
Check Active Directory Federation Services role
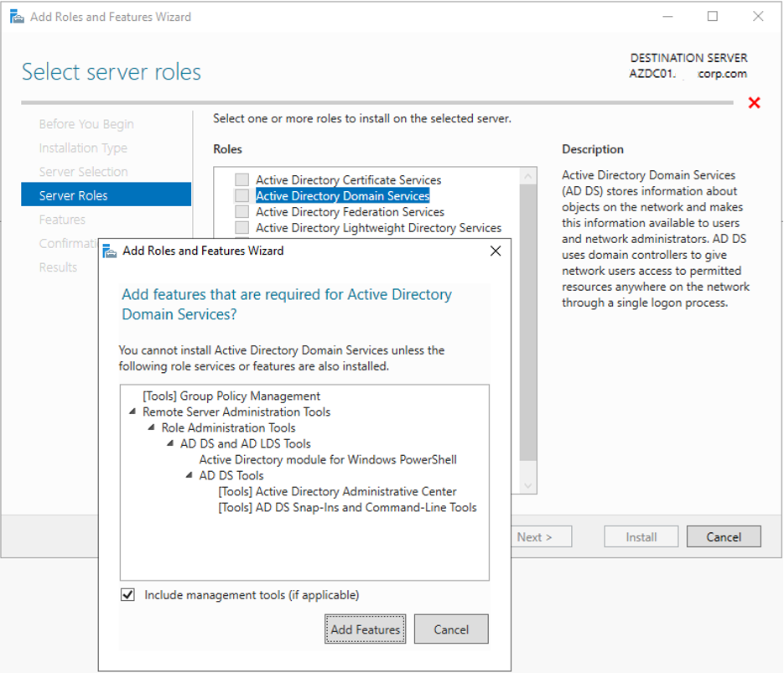coord(242,212)
